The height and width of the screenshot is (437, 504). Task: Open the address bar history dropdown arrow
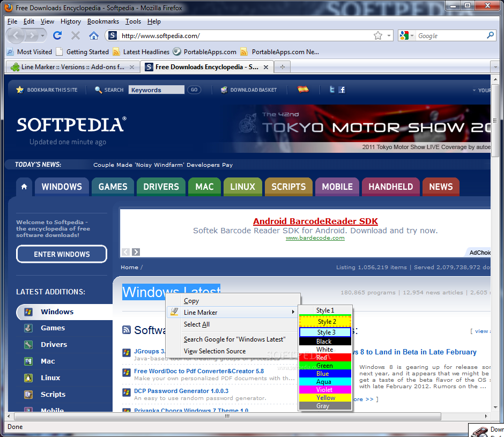389,36
